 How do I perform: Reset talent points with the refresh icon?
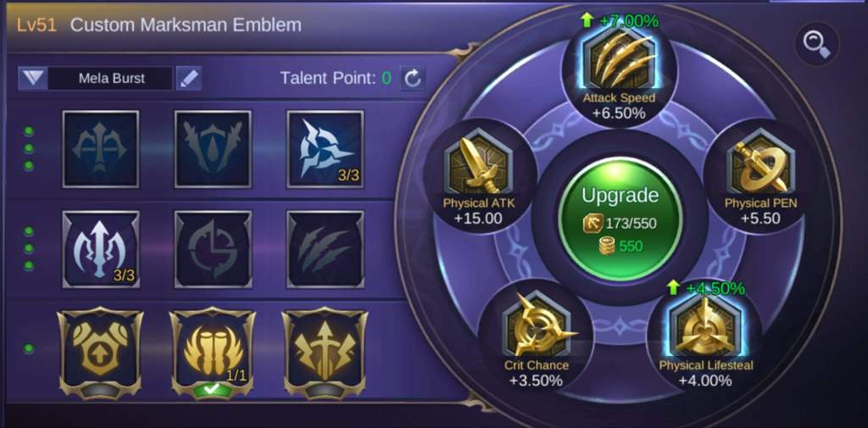click(413, 79)
